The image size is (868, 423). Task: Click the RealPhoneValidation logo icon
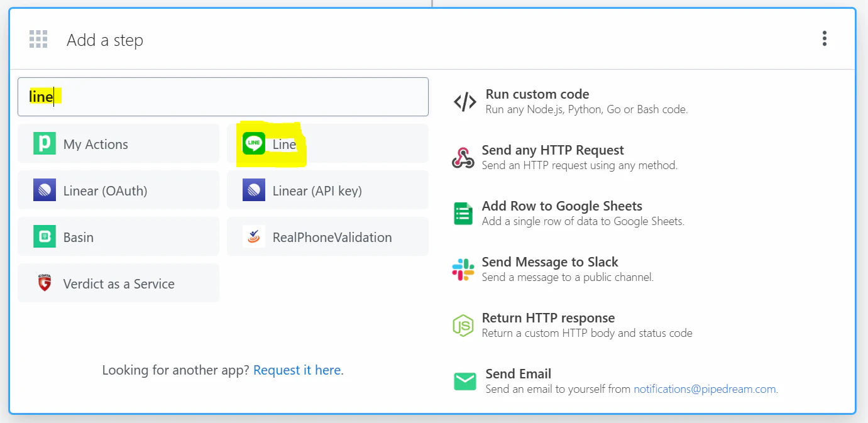point(254,237)
